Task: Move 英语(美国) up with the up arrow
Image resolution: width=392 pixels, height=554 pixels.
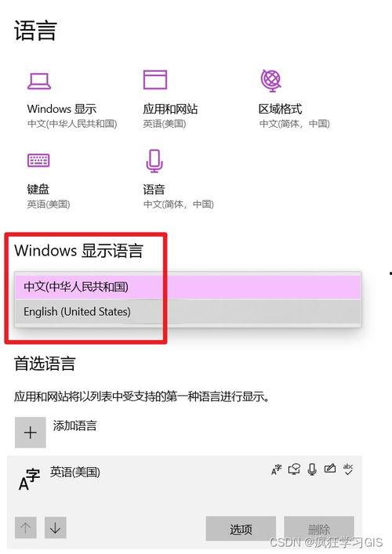Action: click(25, 527)
